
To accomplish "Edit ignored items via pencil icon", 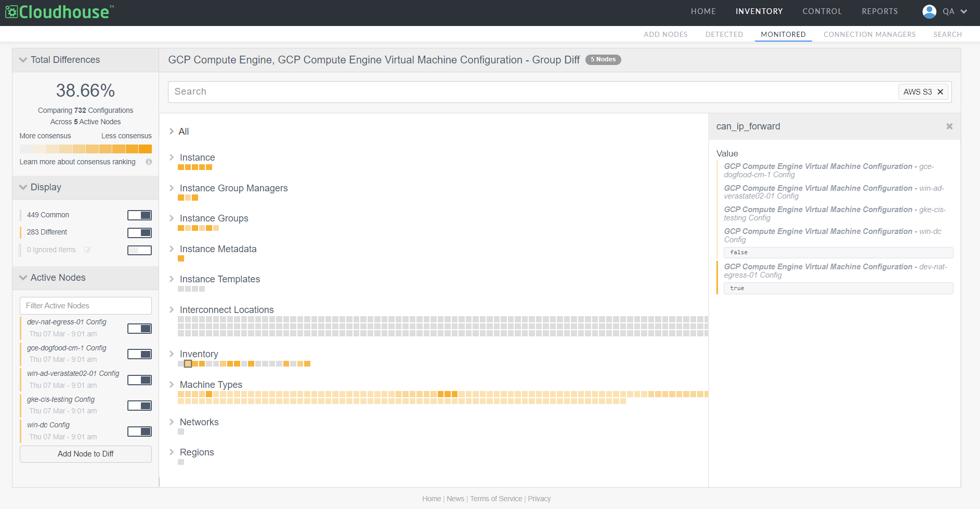I will [87, 250].
